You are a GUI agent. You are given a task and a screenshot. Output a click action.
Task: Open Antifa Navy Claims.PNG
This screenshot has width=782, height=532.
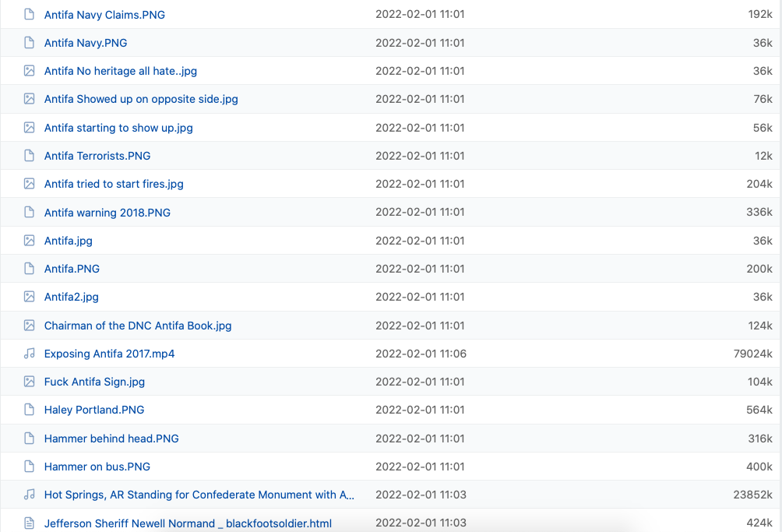click(x=104, y=15)
